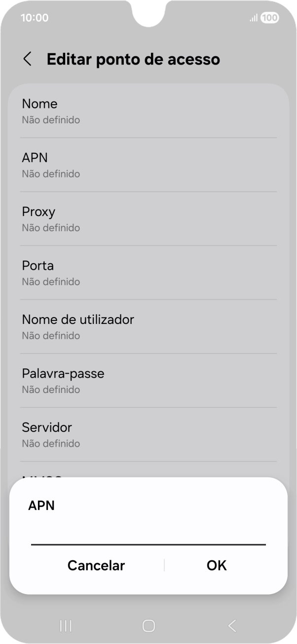Click the clock showing 10:00
This screenshot has width=297, height=644.
(33, 18)
